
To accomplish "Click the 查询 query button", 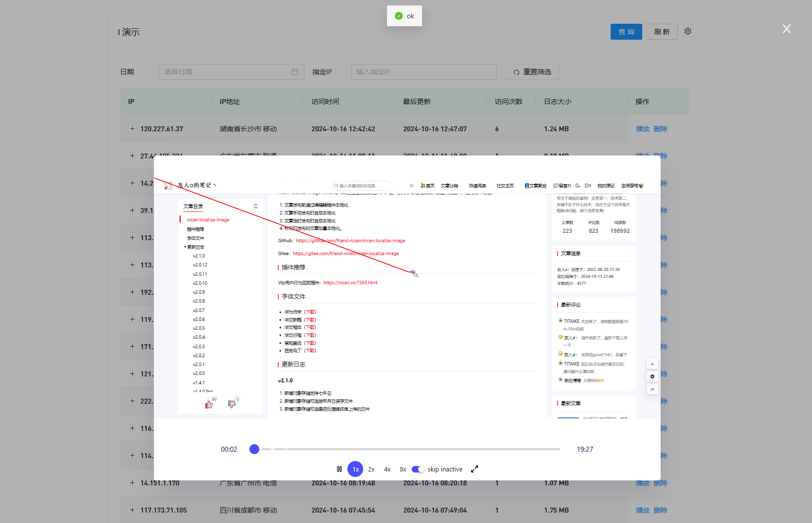I will click(626, 31).
